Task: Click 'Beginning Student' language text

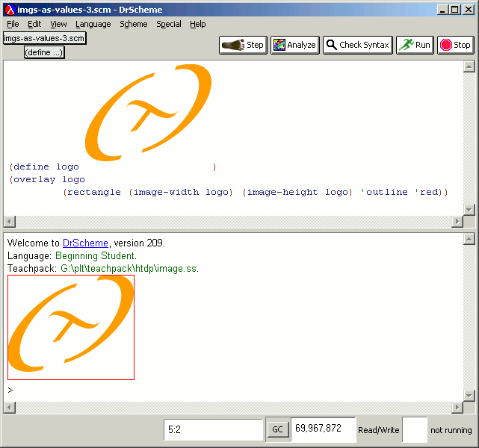Action: pyautogui.click(x=96, y=256)
